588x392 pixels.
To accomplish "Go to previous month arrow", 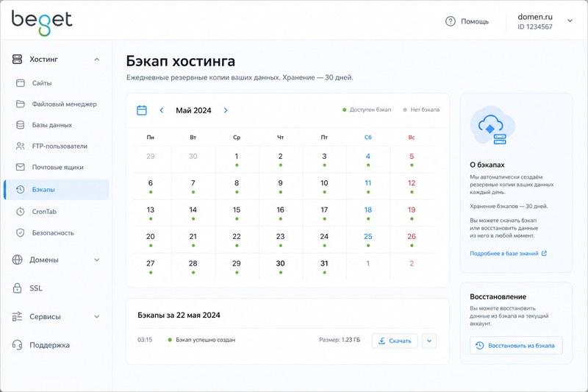I will [x=162, y=110].
